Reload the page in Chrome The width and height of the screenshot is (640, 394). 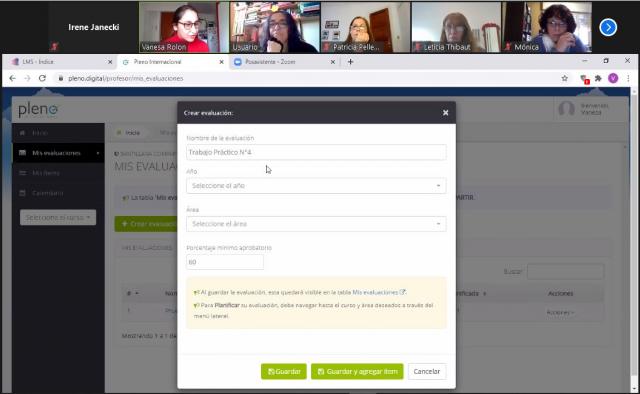pos(42,78)
